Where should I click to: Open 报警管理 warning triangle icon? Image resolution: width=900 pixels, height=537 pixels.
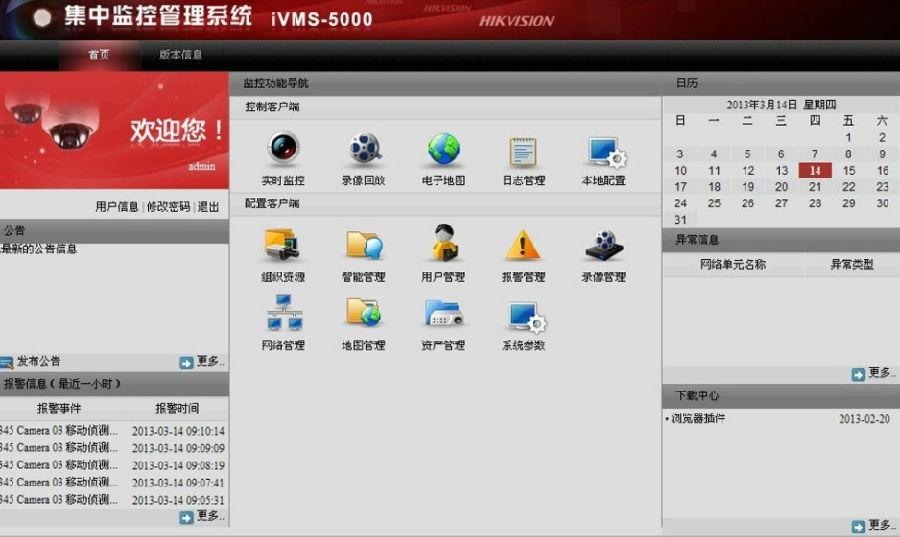tap(522, 245)
